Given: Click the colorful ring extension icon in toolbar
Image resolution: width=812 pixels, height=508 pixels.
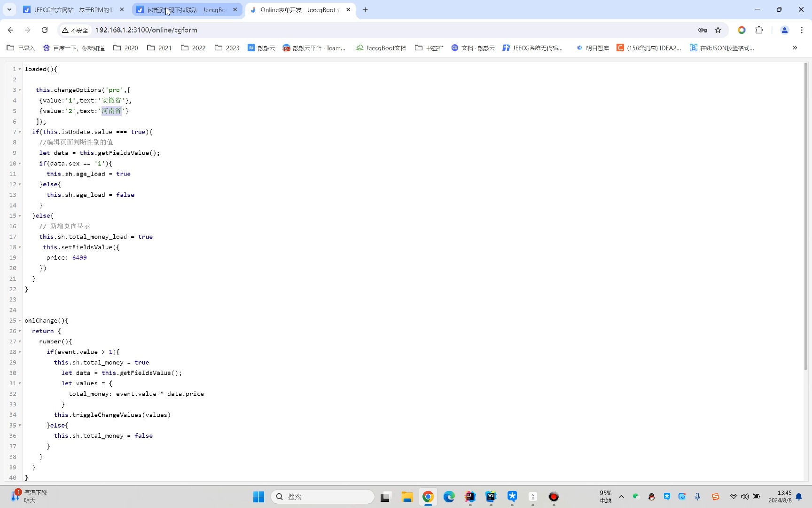Looking at the screenshot, I should tap(742, 30).
